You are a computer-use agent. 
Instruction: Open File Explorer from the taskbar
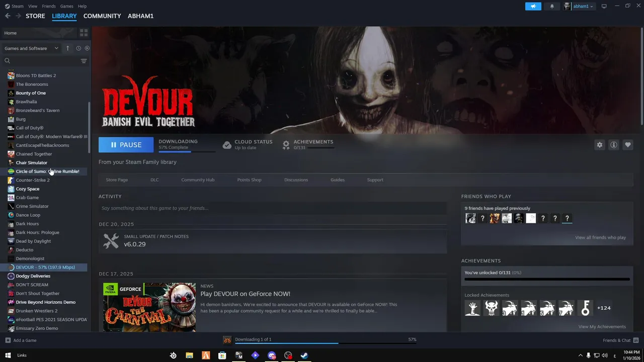click(189, 355)
